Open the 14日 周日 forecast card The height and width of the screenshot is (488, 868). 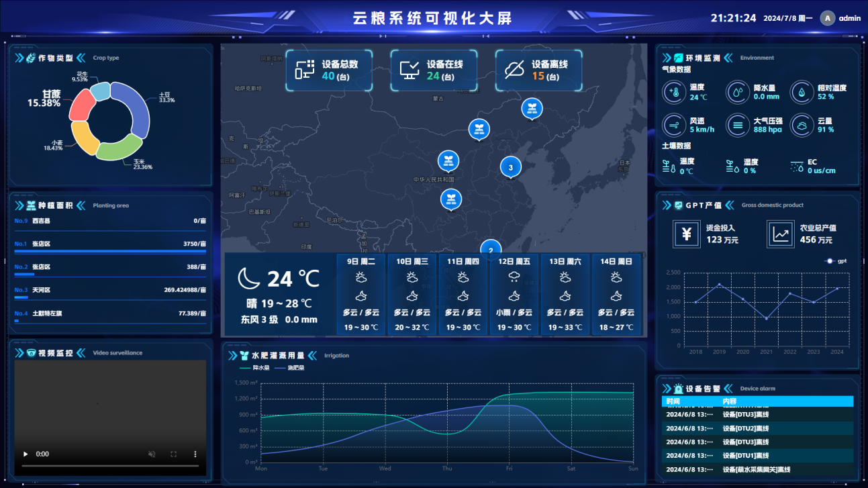616,294
